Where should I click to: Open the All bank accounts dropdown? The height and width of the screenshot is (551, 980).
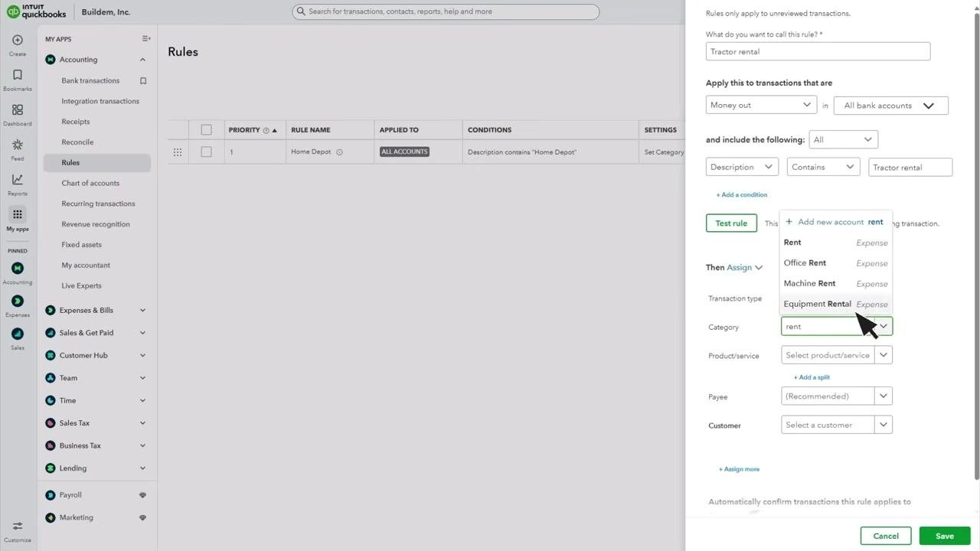pyautogui.click(x=891, y=106)
